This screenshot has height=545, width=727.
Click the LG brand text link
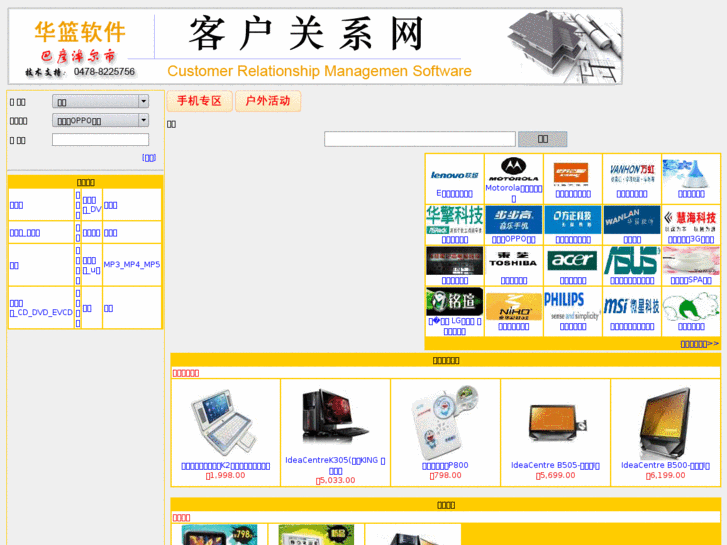(454, 326)
